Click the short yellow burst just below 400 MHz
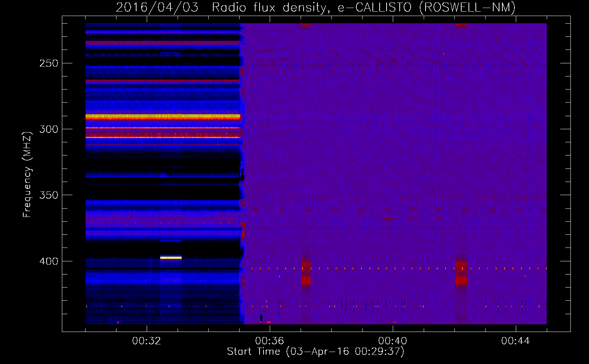The width and height of the screenshot is (589, 364). point(171,257)
